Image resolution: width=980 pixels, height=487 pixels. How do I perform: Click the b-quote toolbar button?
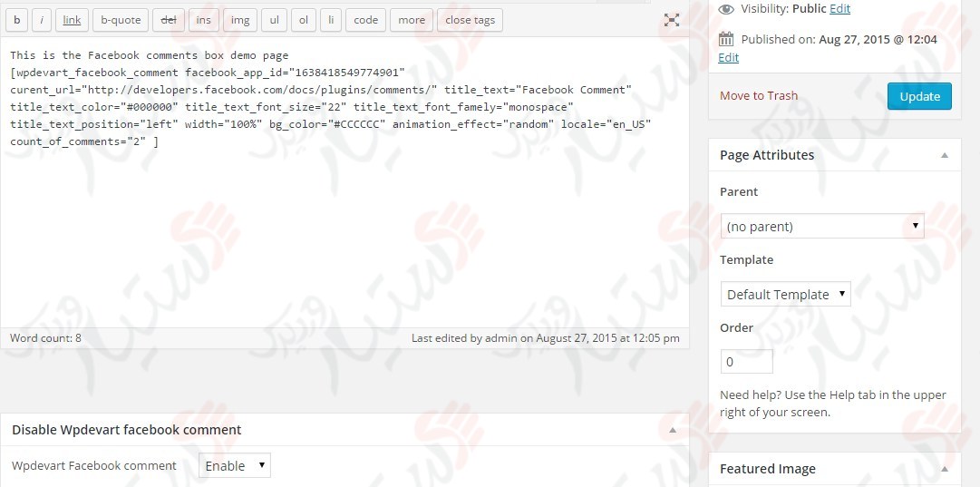[121, 20]
